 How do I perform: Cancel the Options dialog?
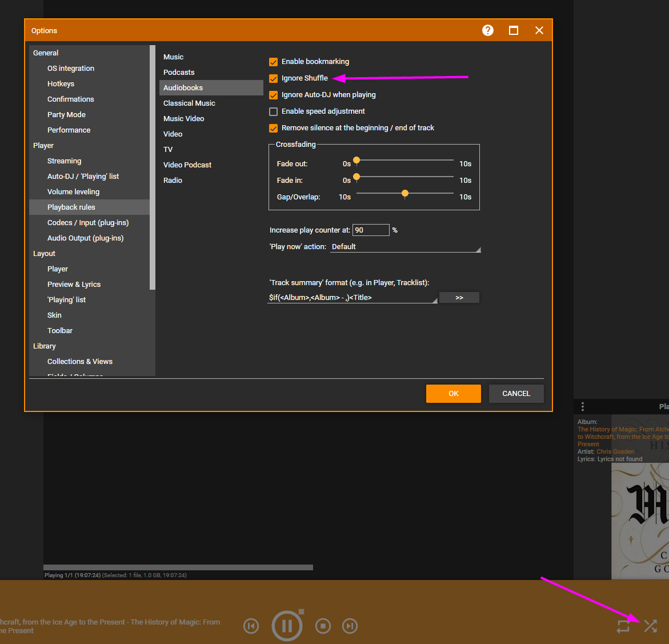516,394
